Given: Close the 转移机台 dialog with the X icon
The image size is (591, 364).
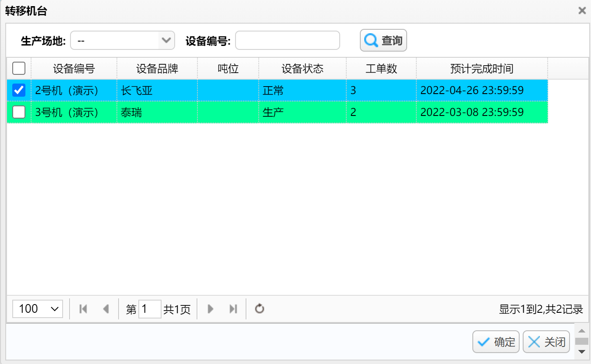Looking at the screenshot, I should (582, 11).
